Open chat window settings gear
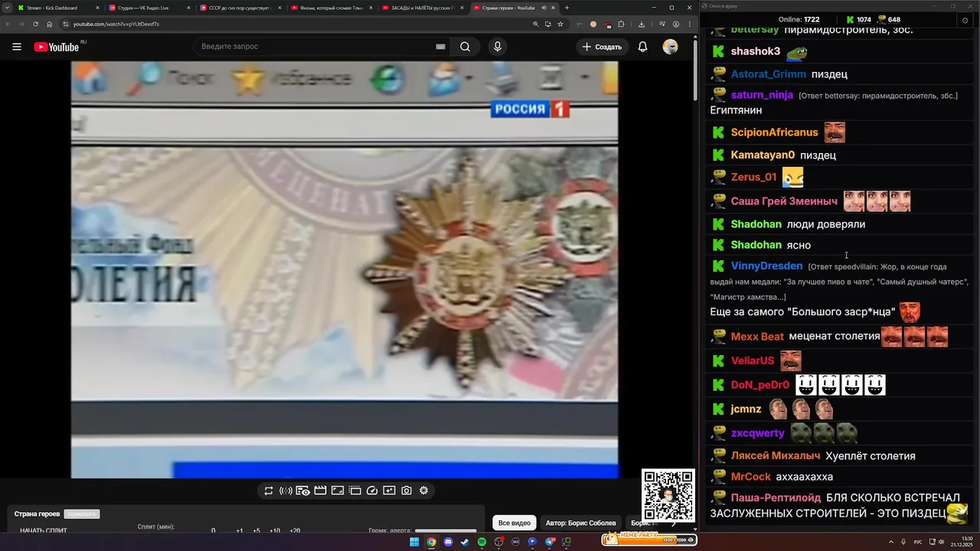The image size is (980, 551). (x=964, y=20)
